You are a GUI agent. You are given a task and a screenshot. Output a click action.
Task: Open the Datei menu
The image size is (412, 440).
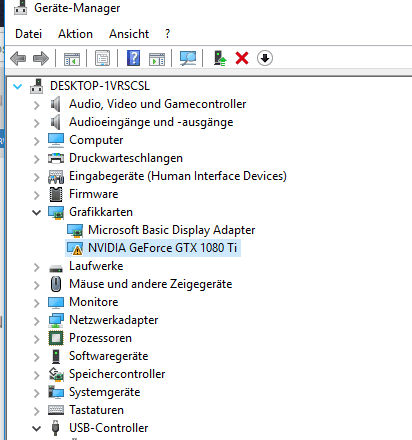point(29,34)
